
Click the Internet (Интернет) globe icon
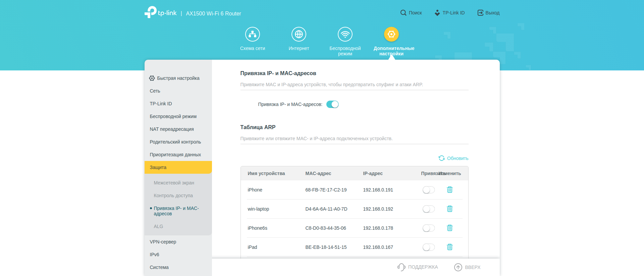tap(299, 34)
